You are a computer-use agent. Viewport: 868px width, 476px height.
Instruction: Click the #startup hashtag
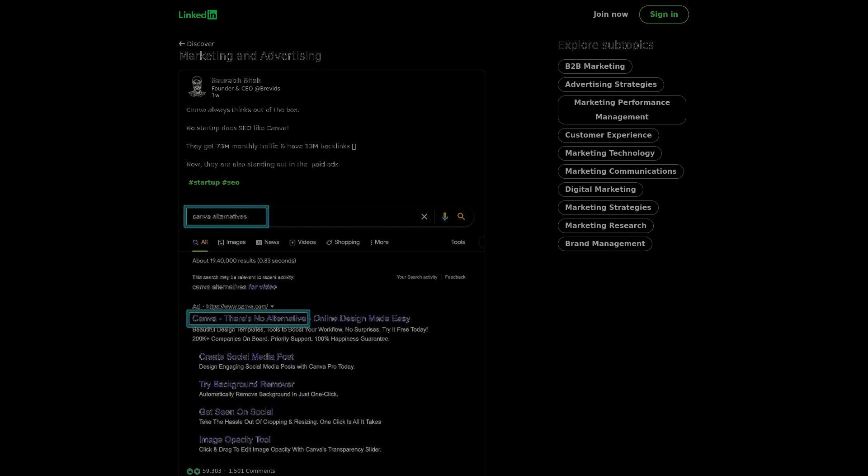click(x=204, y=182)
